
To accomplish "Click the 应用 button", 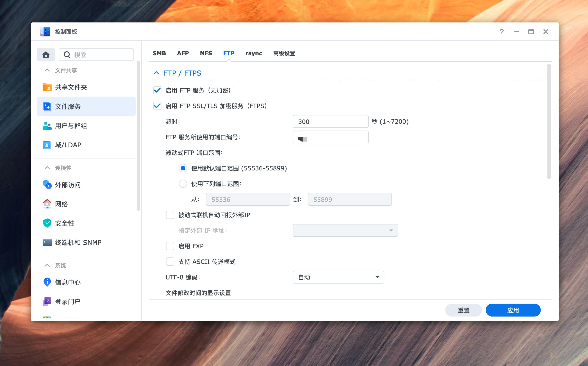I will 513,310.
